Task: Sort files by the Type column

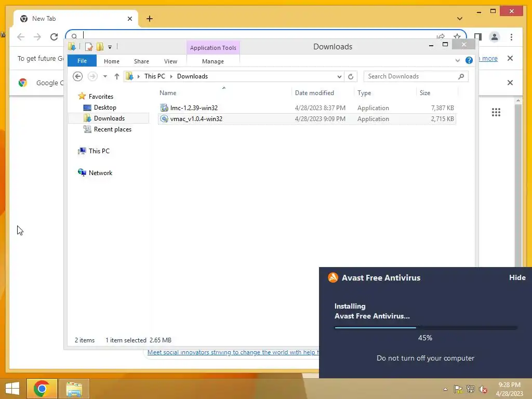Action: click(x=364, y=92)
